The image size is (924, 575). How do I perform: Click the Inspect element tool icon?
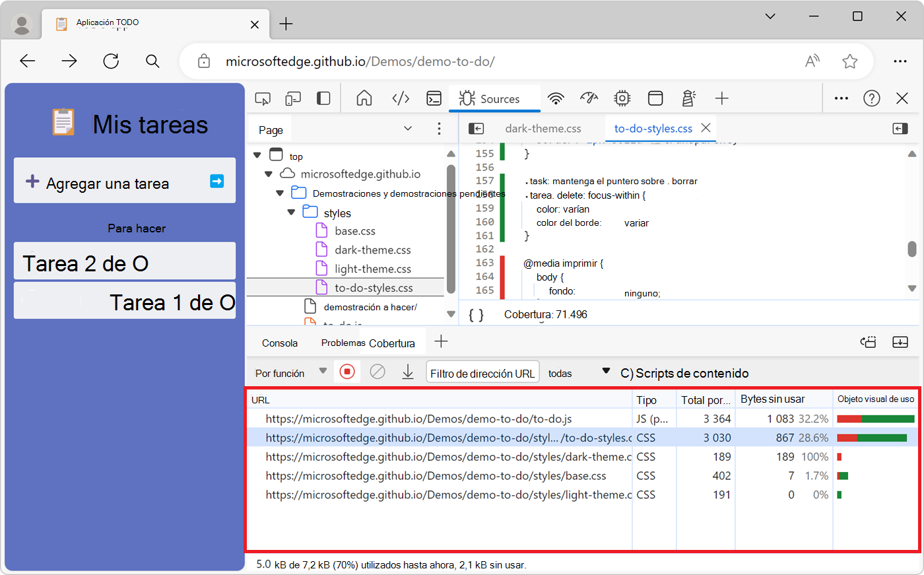click(x=263, y=99)
